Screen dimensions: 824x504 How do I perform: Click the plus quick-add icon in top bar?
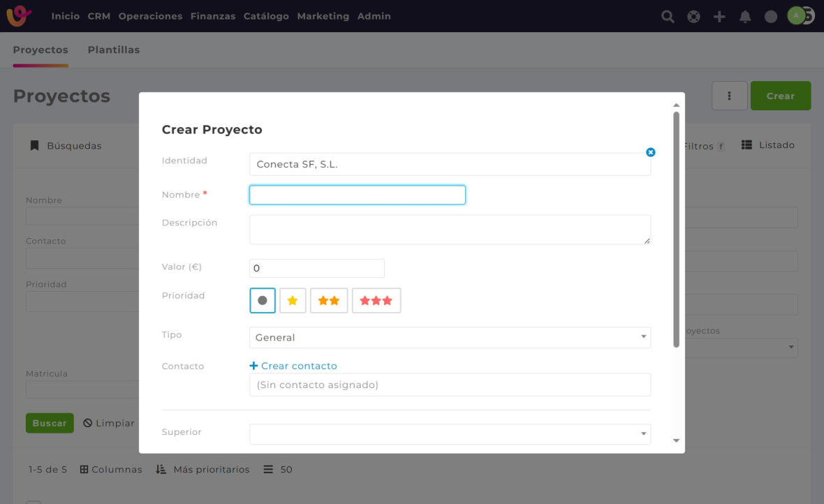[719, 17]
